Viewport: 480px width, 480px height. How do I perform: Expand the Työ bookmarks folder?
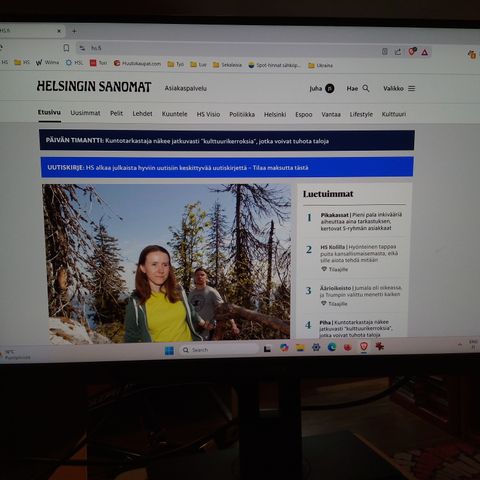[x=176, y=64]
